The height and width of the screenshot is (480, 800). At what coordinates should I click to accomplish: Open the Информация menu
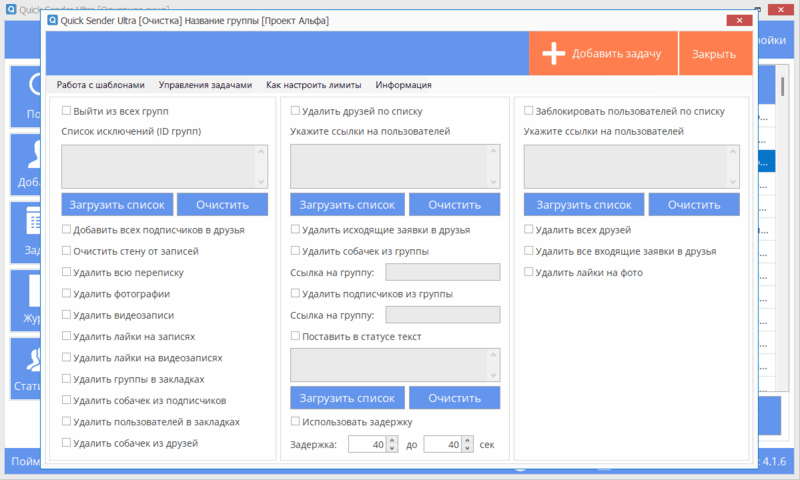click(x=403, y=85)
